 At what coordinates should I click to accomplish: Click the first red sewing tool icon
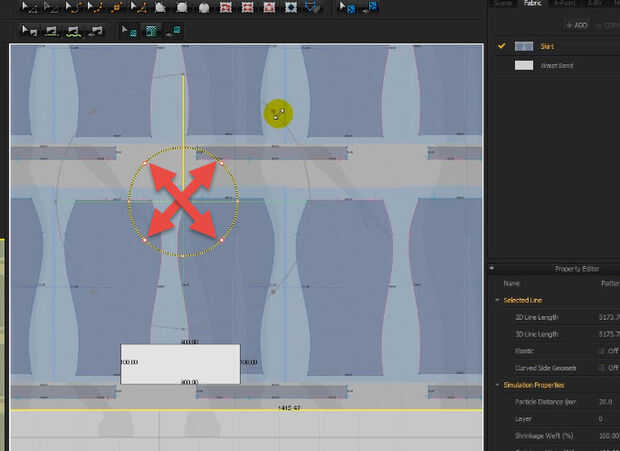coord(225,7)
